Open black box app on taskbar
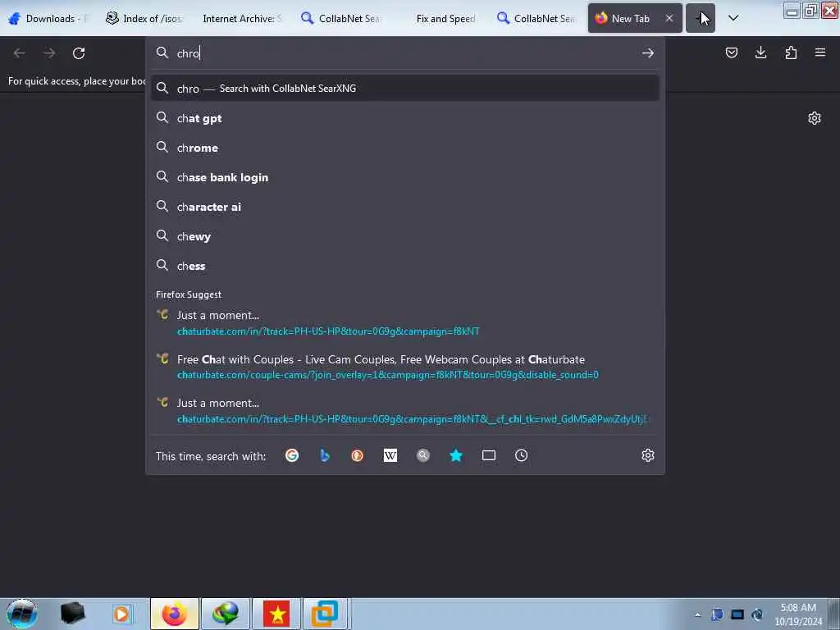840x630 pixels. click(x=72, y=614)
